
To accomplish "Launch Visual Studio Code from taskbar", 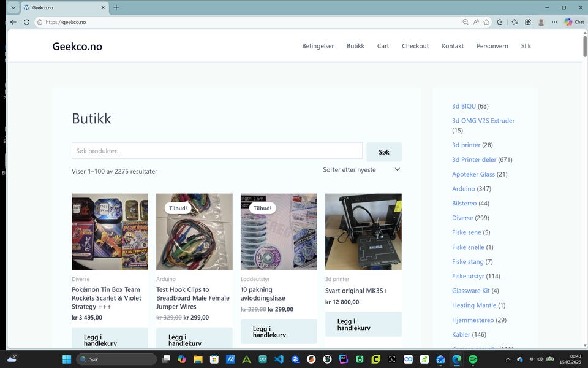I will [279, 359].
